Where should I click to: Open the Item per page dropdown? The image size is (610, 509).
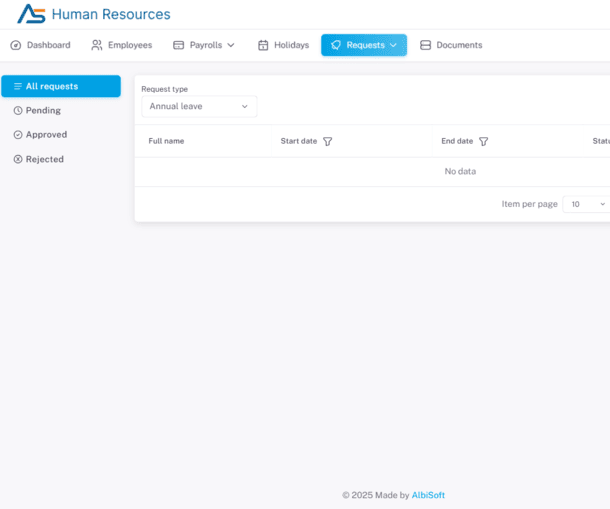[586, 204]
